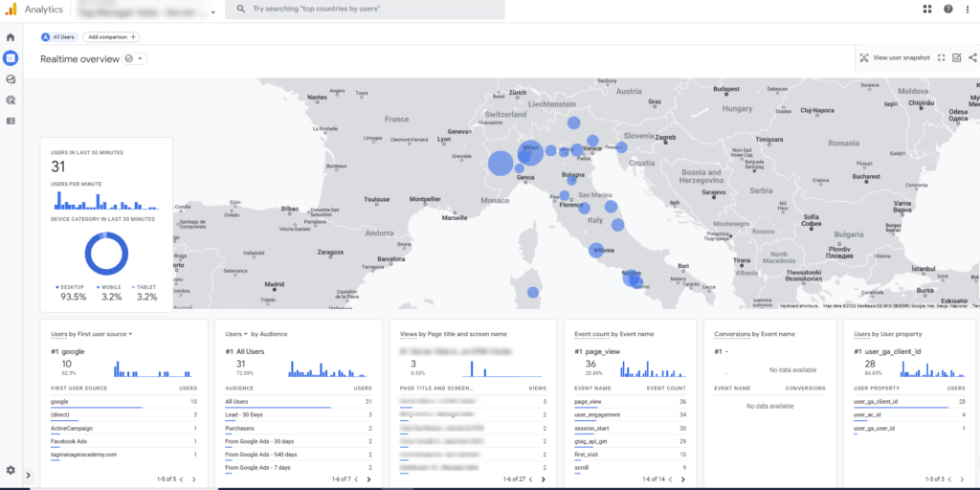The width and height of the screenshot is (980, 490).
Task: Go to next page in Views by Page title card
Action: 544,479
